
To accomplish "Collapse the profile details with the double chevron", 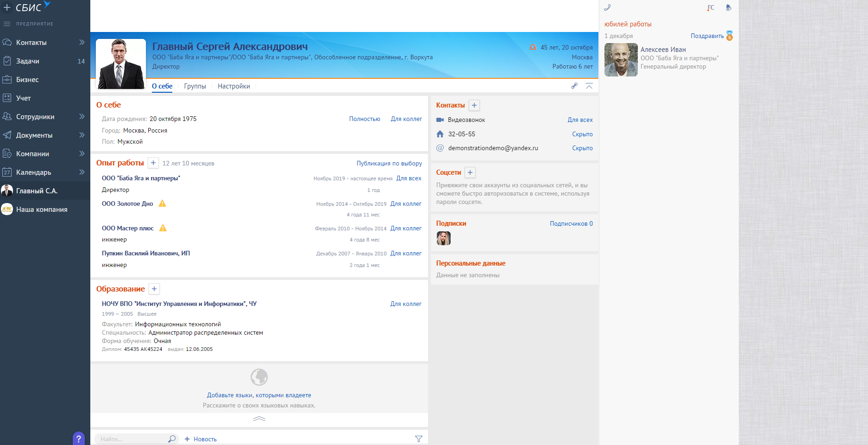I will [x=259, y=419].
